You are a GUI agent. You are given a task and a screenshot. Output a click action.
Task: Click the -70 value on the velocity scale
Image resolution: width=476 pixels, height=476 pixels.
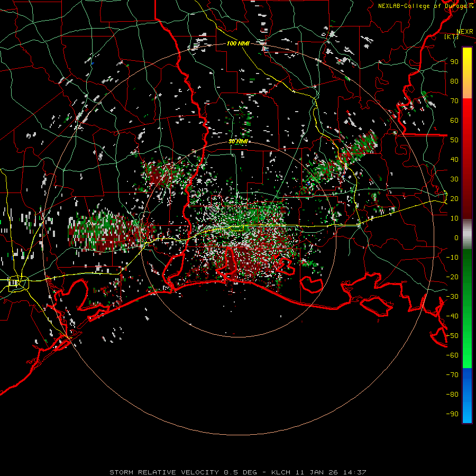pos(452,375)
